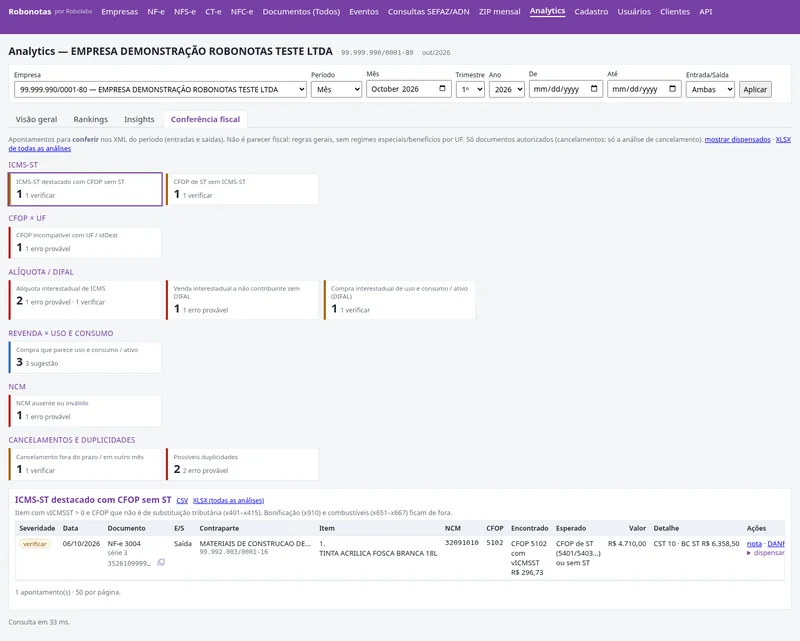Open Cancelamento fora do prazo card
800x641 pixels.
pos(85,464)
